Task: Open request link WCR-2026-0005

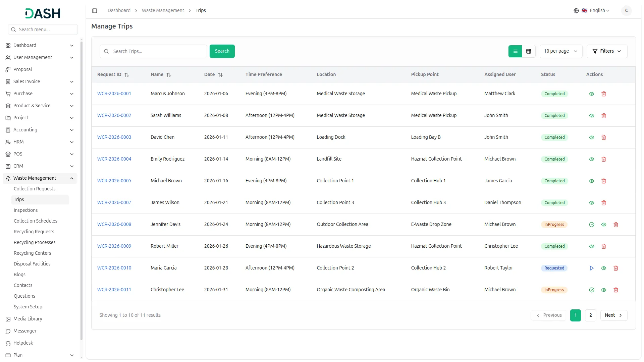Action: pos(114,181)
